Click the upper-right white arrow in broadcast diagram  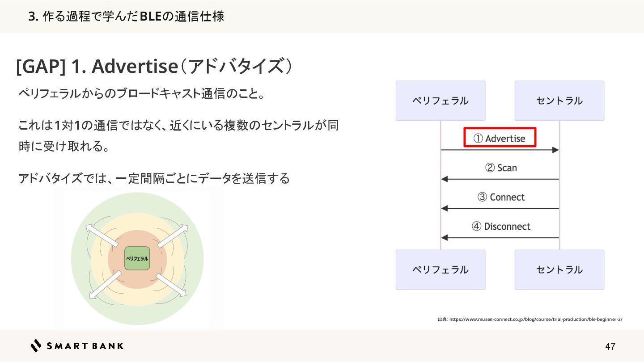pyautogui.click(x=172, y=236)
